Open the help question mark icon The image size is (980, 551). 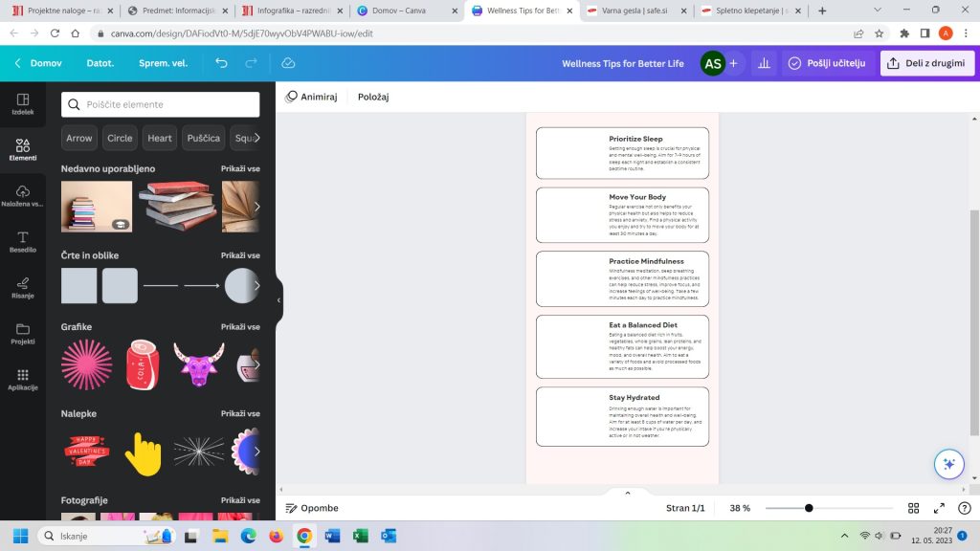point(965,509)
